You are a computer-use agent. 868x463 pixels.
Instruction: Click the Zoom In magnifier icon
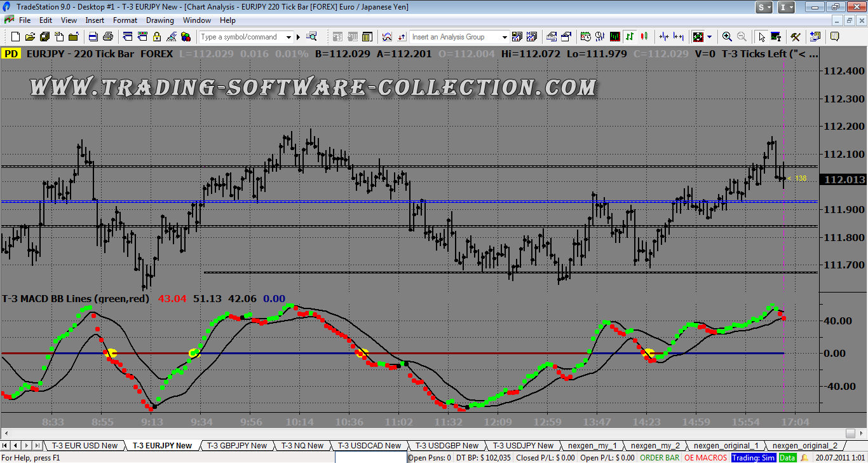pos(727,37)
